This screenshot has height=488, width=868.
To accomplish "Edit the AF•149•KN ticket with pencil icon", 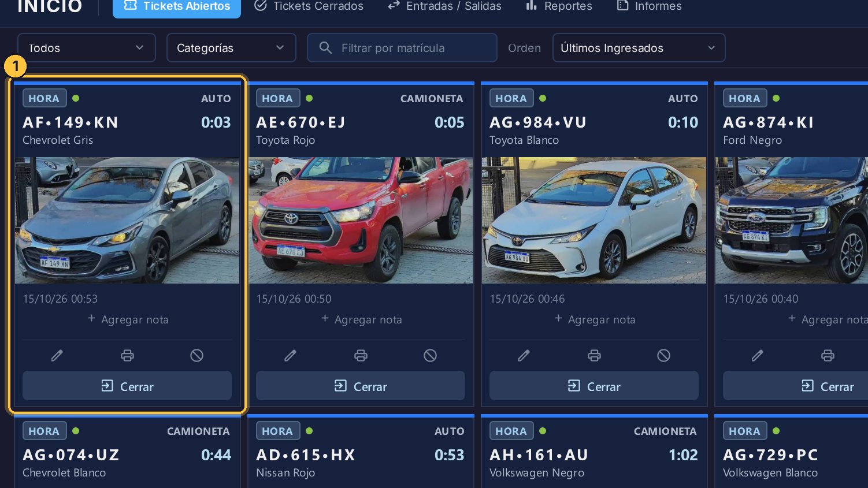I will (57, 355).
